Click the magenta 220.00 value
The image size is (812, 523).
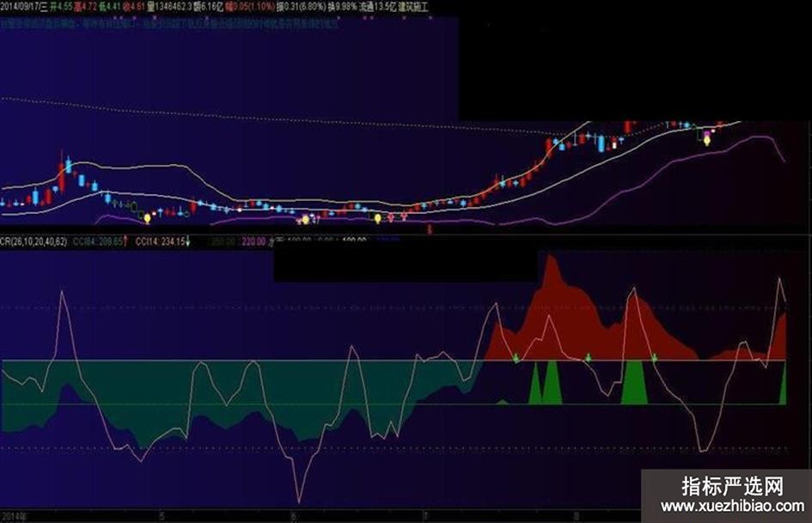coord(253,242)
